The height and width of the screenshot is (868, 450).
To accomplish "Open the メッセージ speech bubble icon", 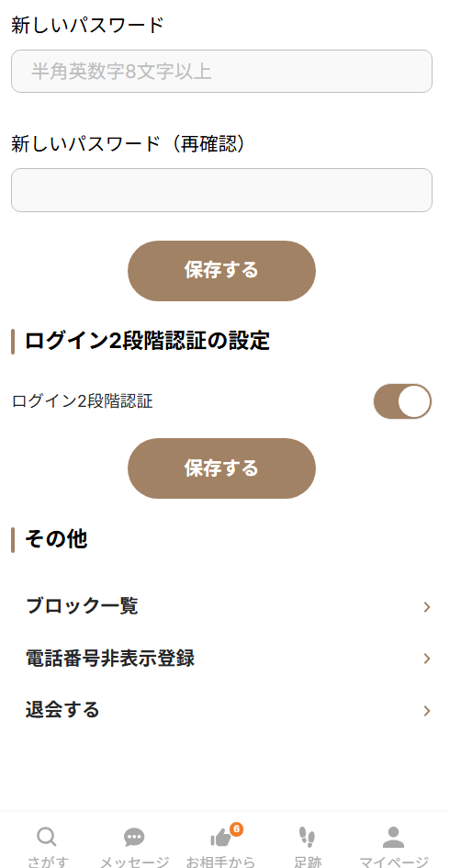I will point(134,837).
